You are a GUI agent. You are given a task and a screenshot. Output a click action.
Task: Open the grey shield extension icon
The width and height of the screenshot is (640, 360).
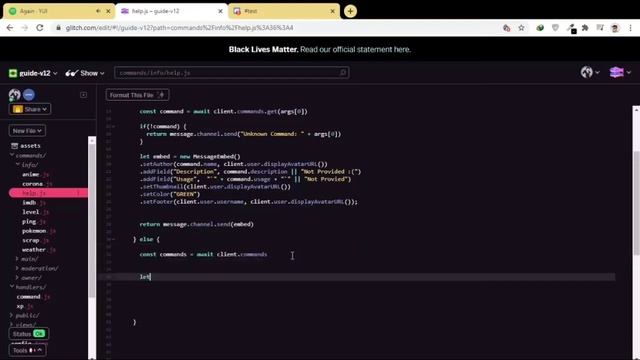(555, 28)
